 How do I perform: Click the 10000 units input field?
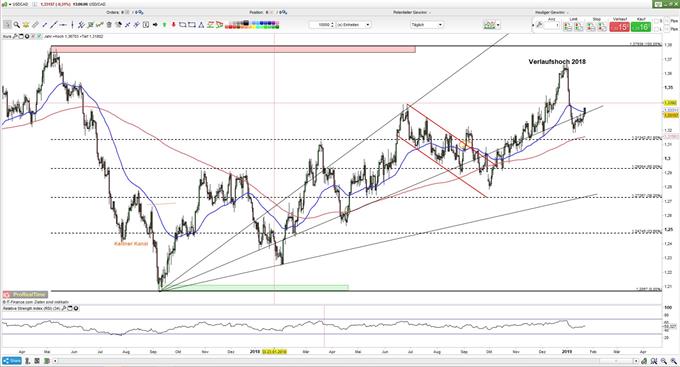[320, 25]
